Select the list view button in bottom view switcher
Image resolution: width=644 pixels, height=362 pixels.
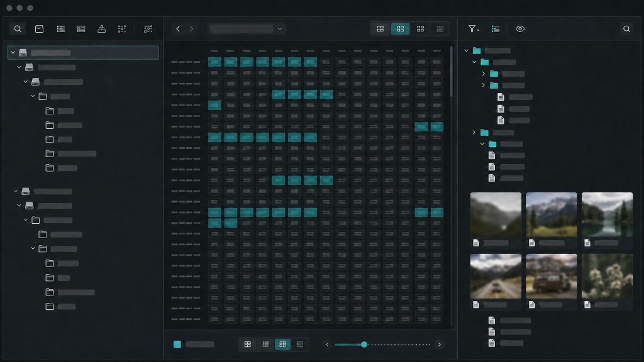tap(265, 344)
